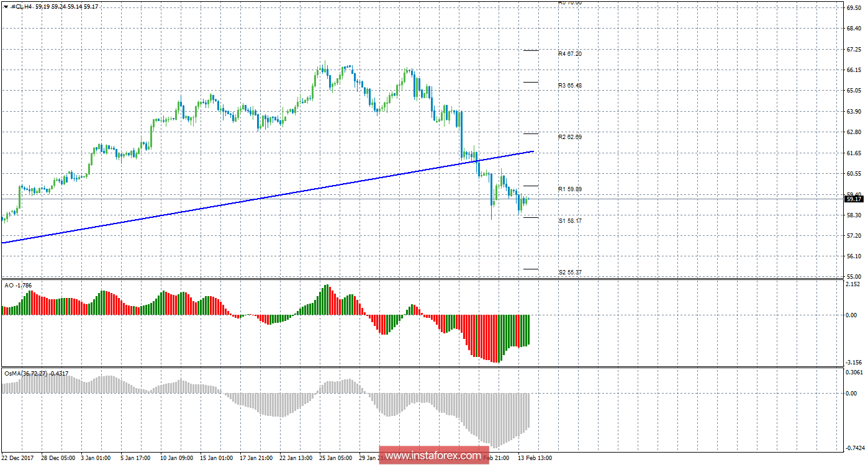
Task: Click the current price tag 59.17
Action: pos(854,199)
